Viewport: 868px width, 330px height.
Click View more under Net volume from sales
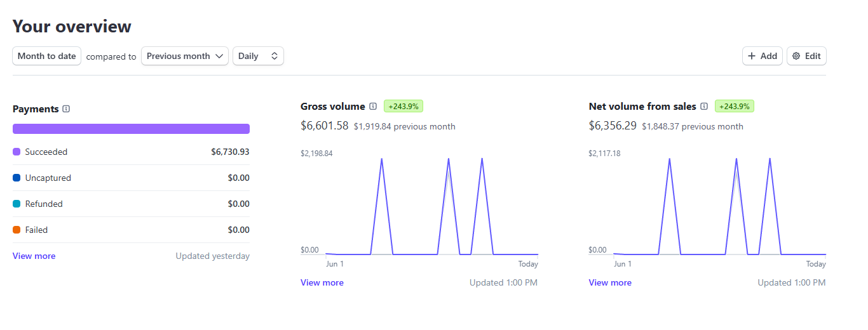610,282
